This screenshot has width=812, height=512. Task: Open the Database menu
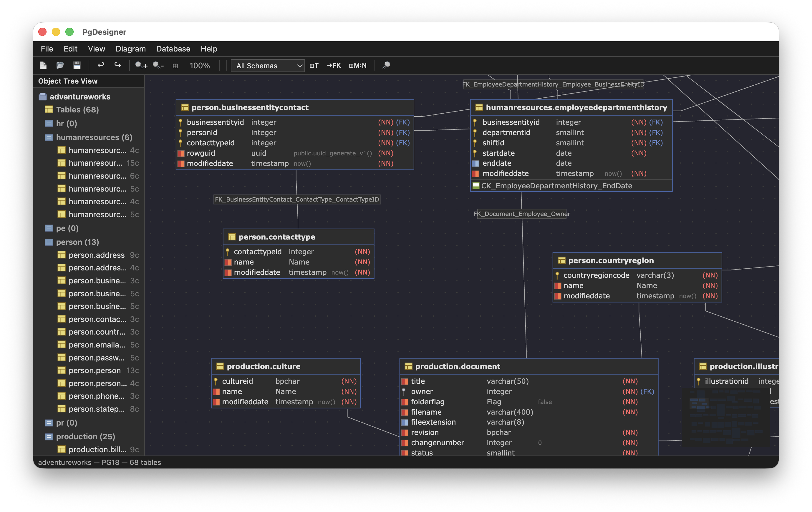[x=173, y=49]
